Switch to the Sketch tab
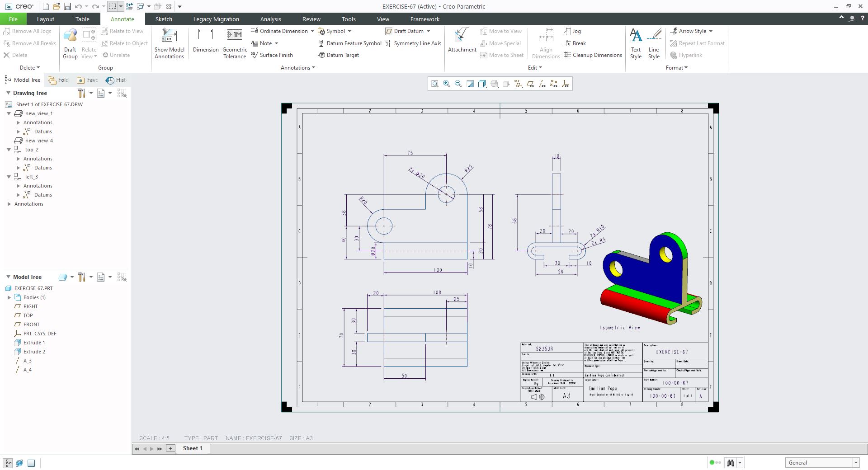 point(164,19)
